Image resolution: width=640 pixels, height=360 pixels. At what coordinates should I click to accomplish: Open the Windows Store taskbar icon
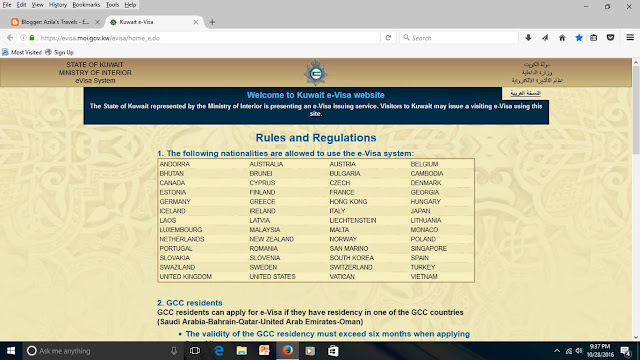(333, 351)
